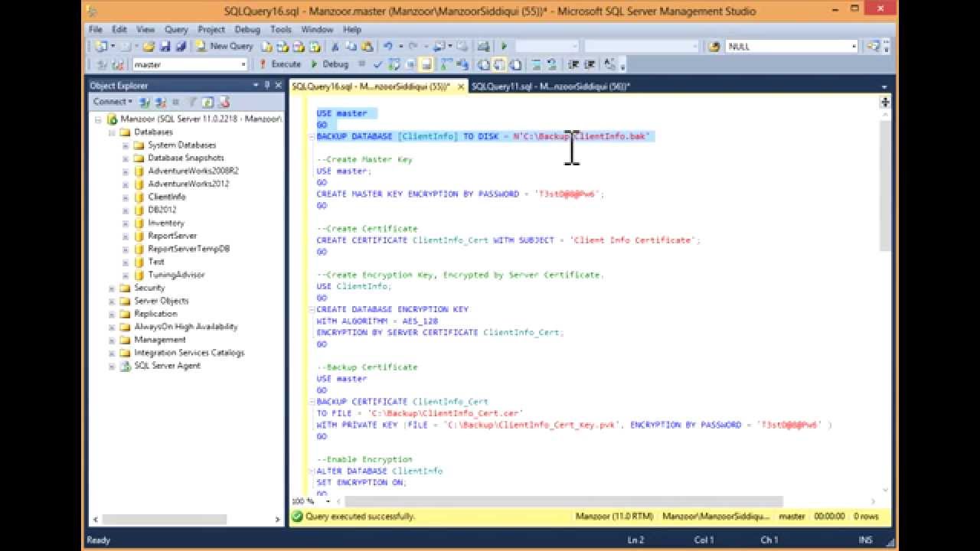Click the Copy icon in toolbar
The image size is (980, 551).
point(351,46)
